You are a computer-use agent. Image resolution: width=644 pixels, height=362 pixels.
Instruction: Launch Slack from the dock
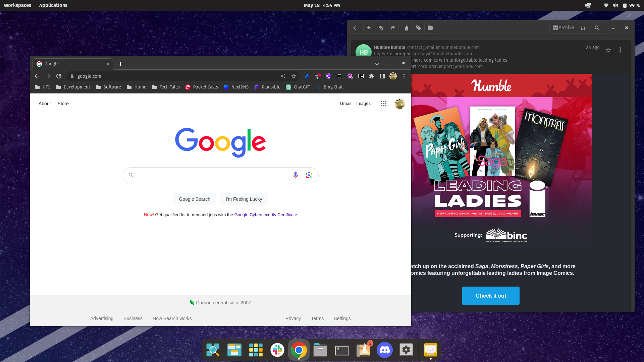pyautogui.click(x=277, y=350)
